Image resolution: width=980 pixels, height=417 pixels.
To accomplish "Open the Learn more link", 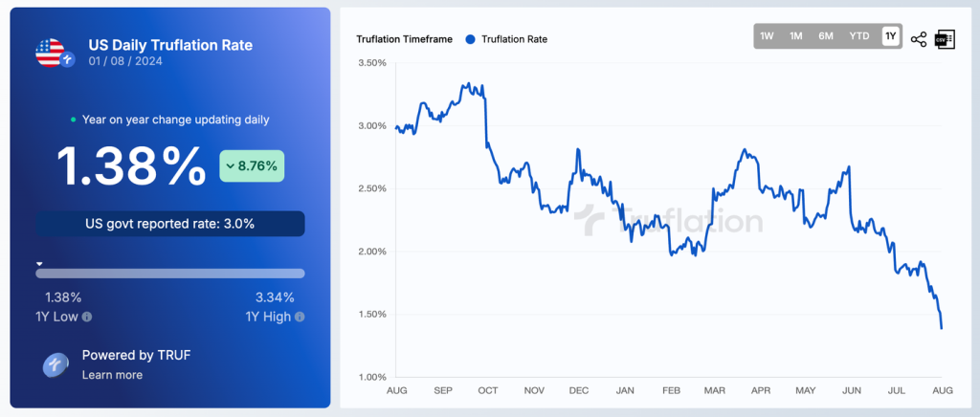I will tap(112, 375).
